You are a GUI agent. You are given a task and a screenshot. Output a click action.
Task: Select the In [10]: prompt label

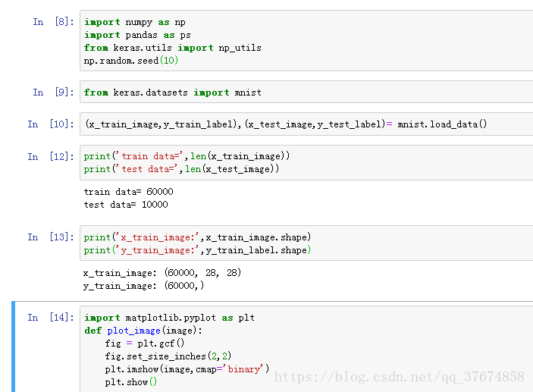[51, 124]
